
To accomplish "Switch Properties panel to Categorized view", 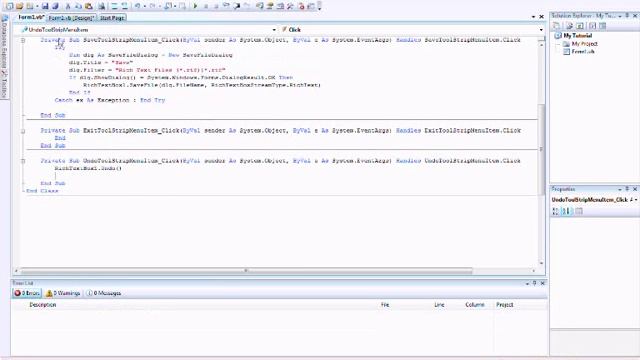I will pos(555,211).
